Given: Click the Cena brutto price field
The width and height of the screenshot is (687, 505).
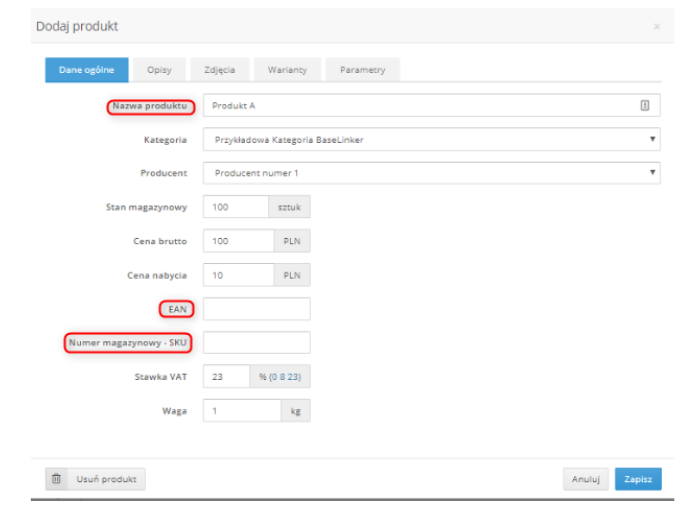Looking at the screenshot, I should pos(238,241).
